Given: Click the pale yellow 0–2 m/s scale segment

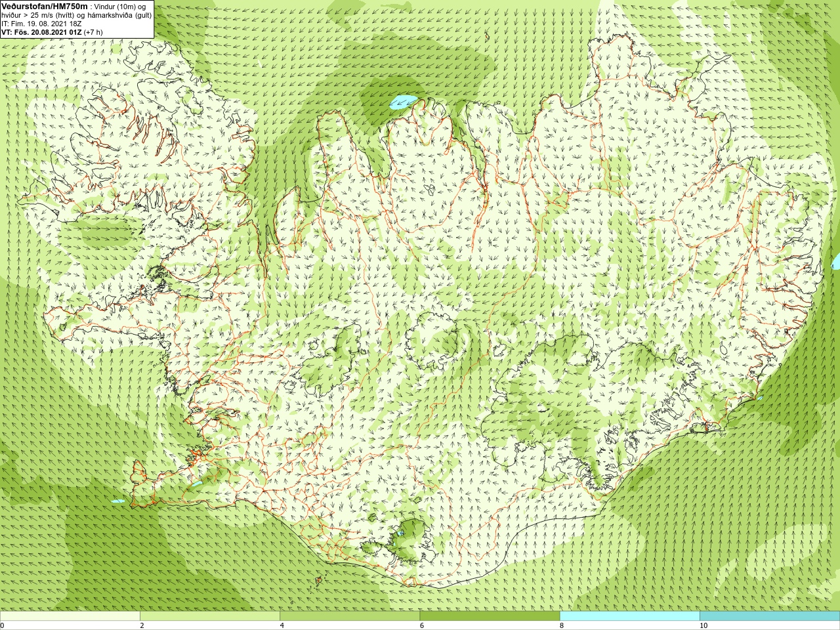Looking at the screenshot, I should pyautogui.click(x=70, y=616).
